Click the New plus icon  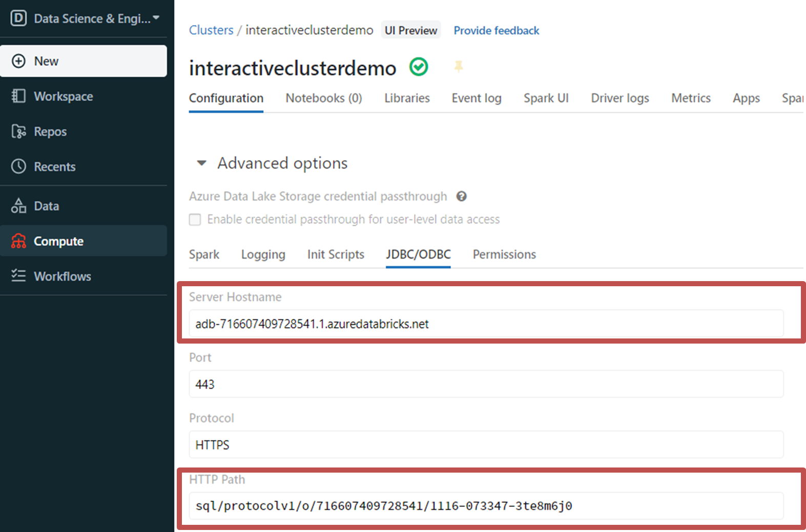click(x=18, y=61)
